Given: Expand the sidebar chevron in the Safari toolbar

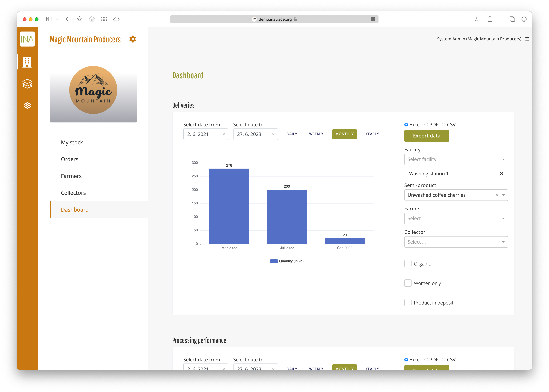Looking at the screenshot, I should coord(57,19).
